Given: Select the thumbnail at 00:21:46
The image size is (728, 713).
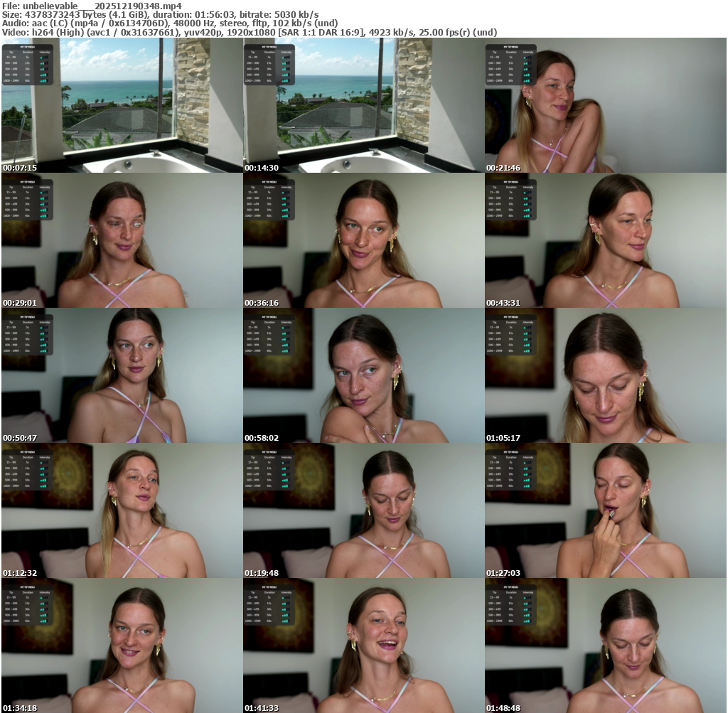Looking at the screenshot, I should [x=605, y=105].
